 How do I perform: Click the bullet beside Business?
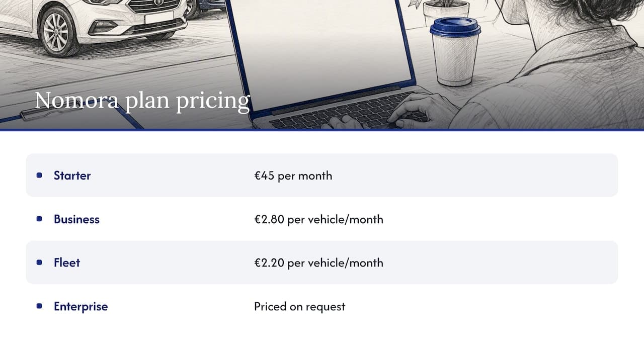[39, 219]
